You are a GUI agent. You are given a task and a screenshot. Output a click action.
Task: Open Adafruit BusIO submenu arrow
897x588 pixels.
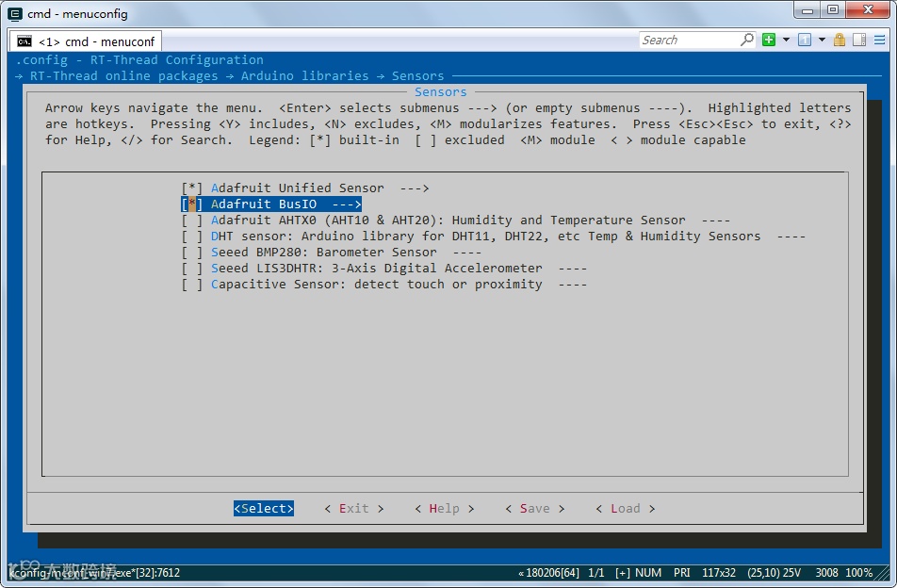tap(347, 204)
